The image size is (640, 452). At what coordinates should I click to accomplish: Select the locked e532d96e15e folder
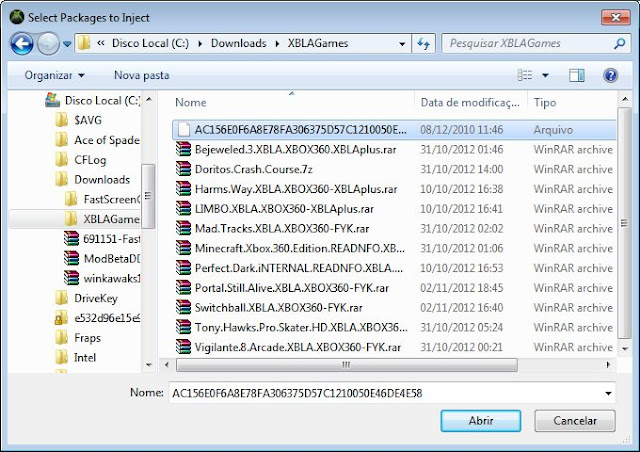98,318
